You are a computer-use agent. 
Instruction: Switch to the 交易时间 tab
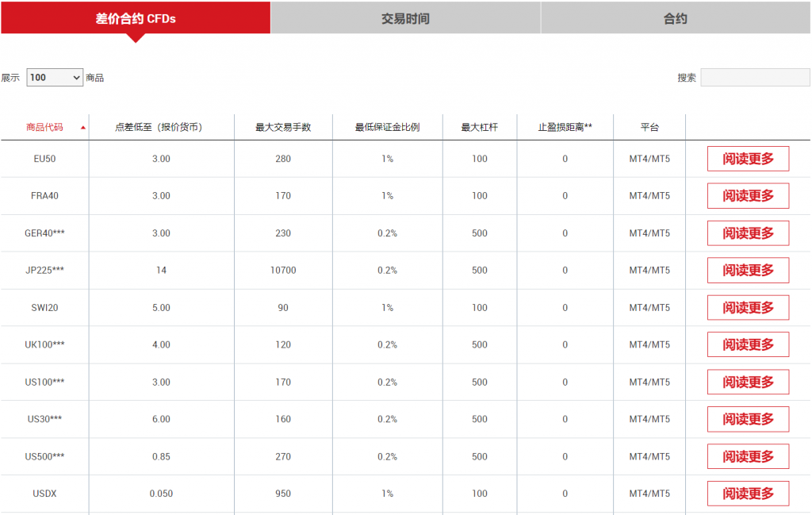point(405,18)
